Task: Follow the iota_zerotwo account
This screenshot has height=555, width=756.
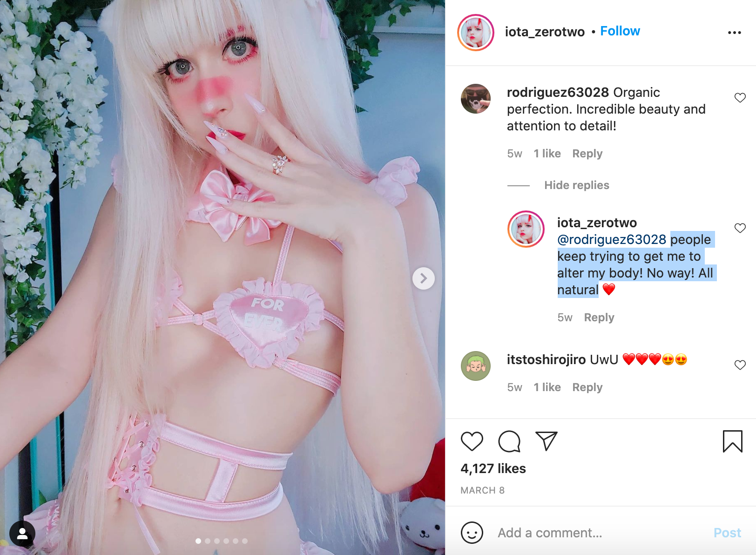Action: click(x=620, y=31)
